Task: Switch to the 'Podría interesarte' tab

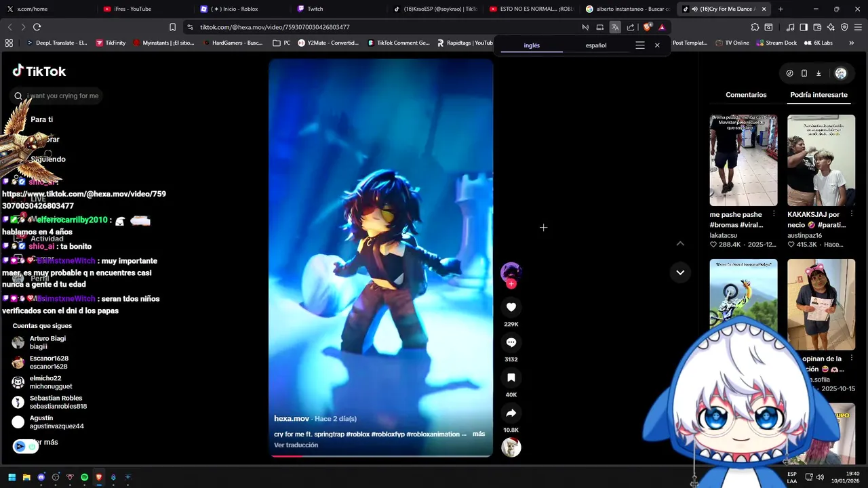Action: [x=818, y=95]
